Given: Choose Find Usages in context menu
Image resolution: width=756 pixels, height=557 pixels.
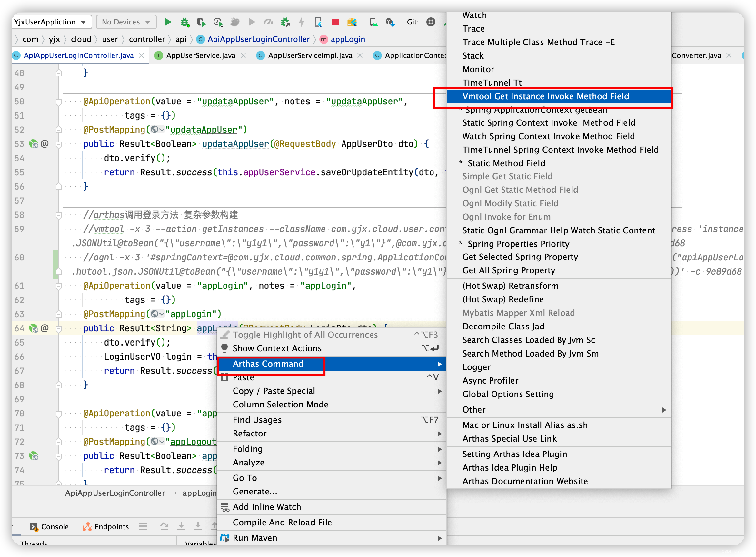Looking at the screenshot, I should 332,420.
